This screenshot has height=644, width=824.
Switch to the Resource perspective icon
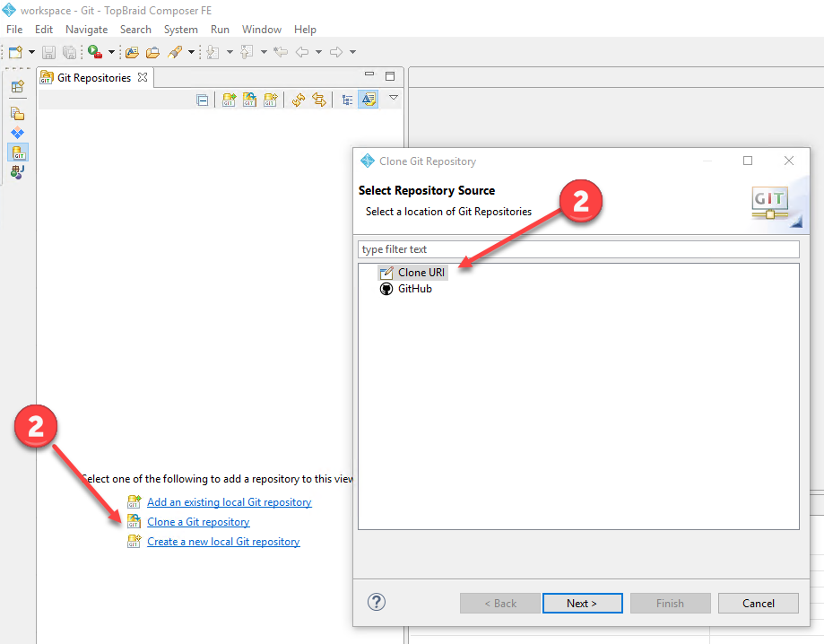17,113
